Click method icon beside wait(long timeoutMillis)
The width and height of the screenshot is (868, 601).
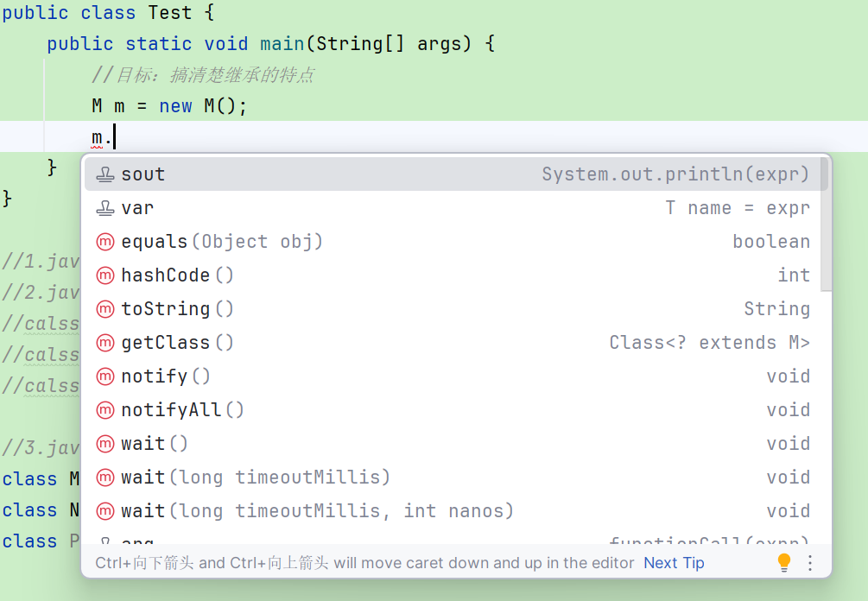pos(105,477)
